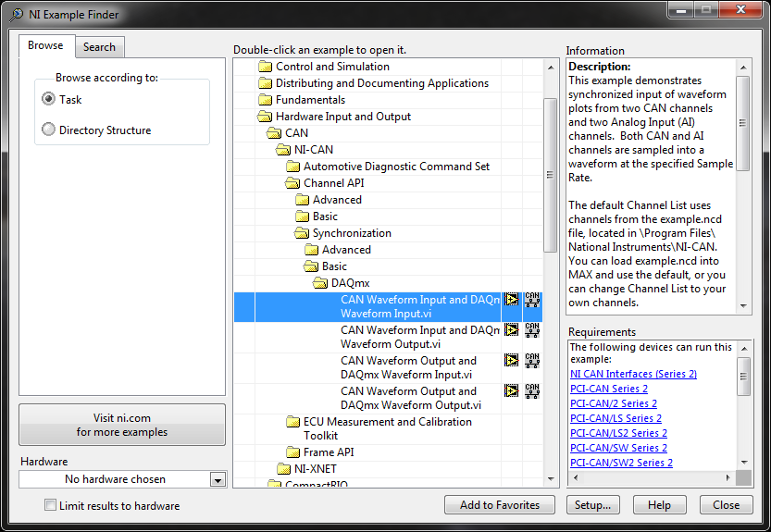Click the Control and Simulation folder icon
771x532 pixels.
click(x=265, y=67)
